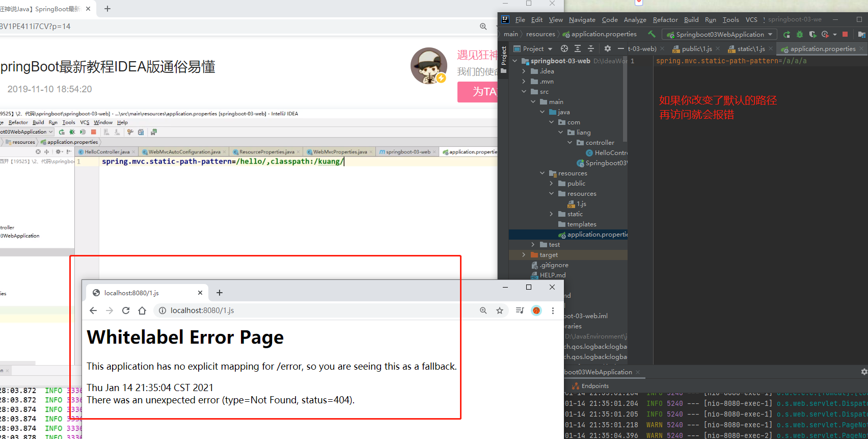Open media controls icon in the Chrome toolbar
This screenshot has width=868, height=439.
point(520,311)
